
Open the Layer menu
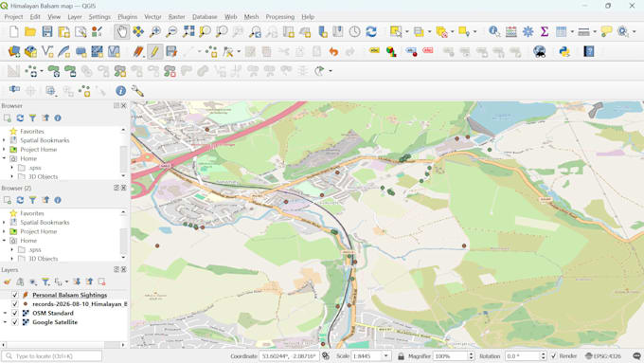point(75,17)
